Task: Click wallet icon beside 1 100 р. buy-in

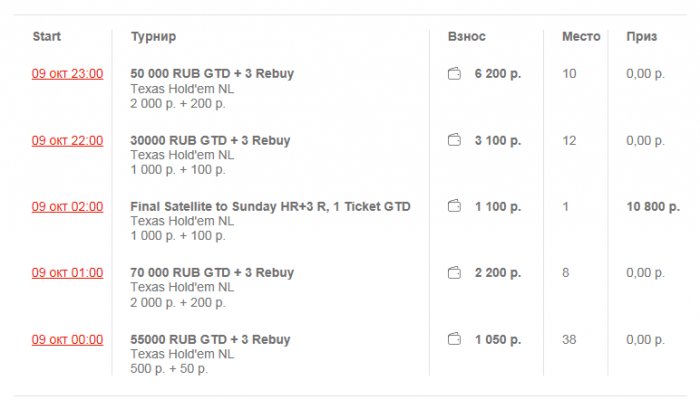Action: tap(454, 207)
